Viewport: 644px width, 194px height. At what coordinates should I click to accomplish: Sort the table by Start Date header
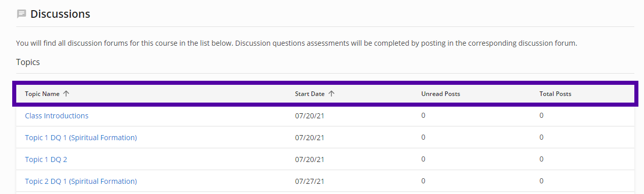pos(310,94)
